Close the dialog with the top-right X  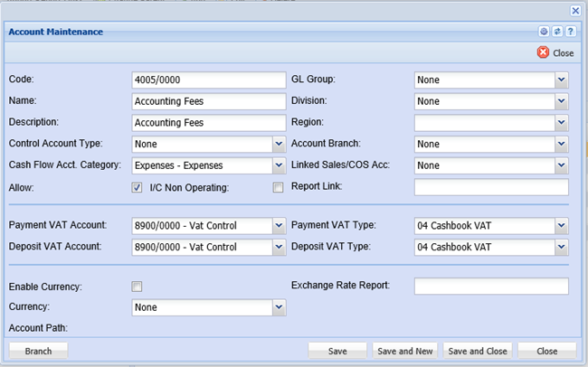point(574,10)
